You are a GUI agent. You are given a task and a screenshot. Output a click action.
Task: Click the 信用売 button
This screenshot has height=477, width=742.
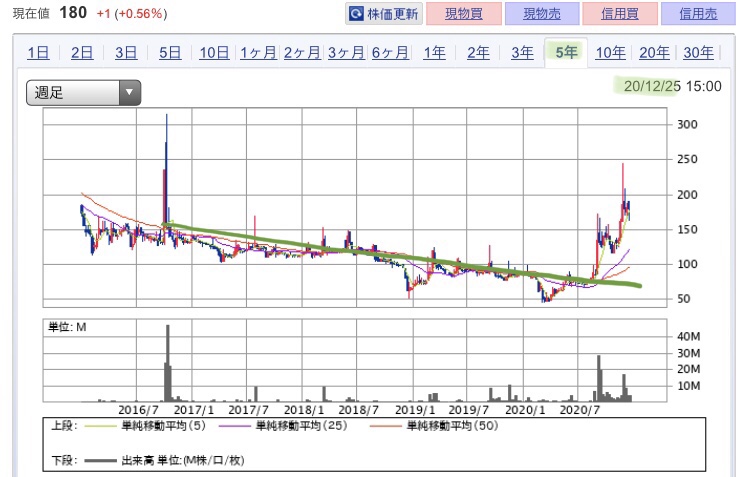click(x=698, y=14)
